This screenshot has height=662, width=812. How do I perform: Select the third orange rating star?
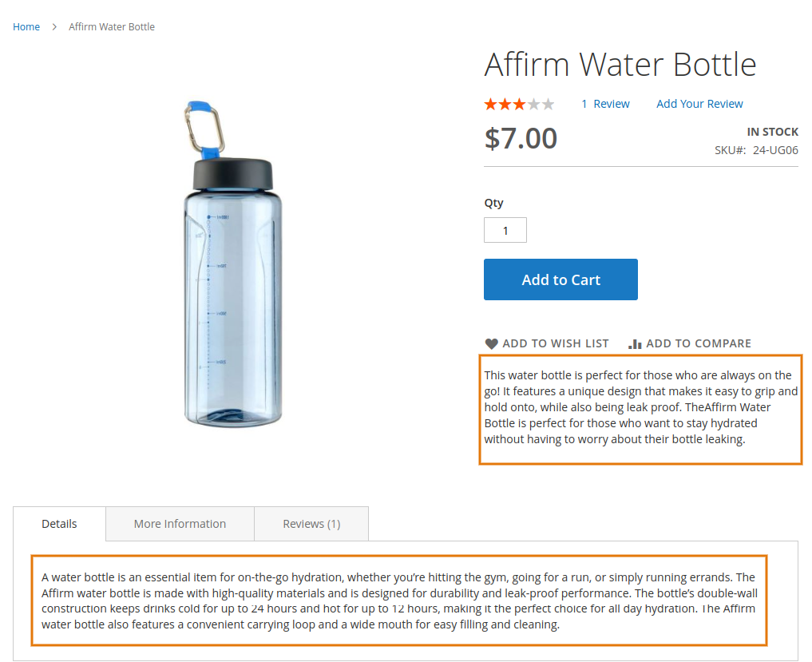tap(518, 103)
